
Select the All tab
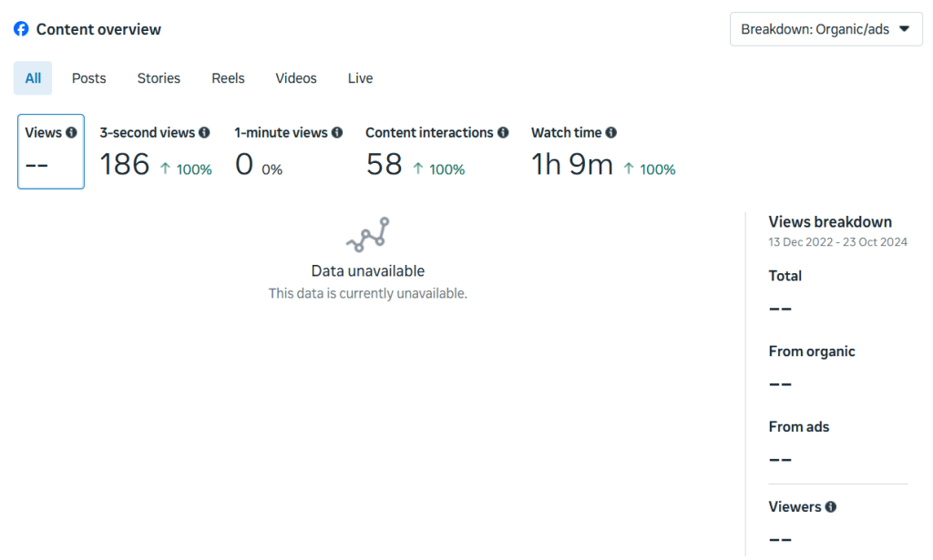[x=33, y=78]
